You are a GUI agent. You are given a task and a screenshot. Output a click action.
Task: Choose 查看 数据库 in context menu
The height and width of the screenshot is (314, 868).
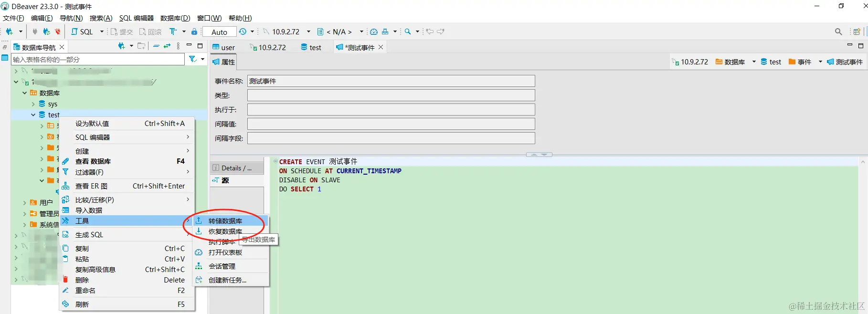point(127,161)
